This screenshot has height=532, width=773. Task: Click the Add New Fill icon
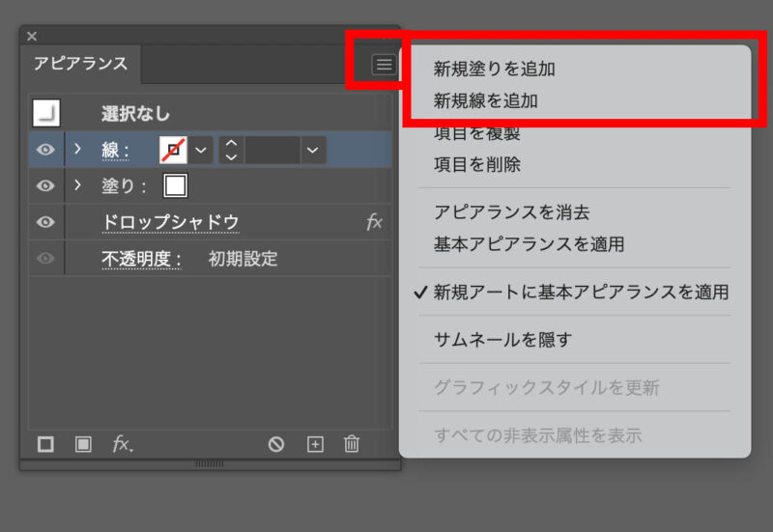tap(83, 444)
